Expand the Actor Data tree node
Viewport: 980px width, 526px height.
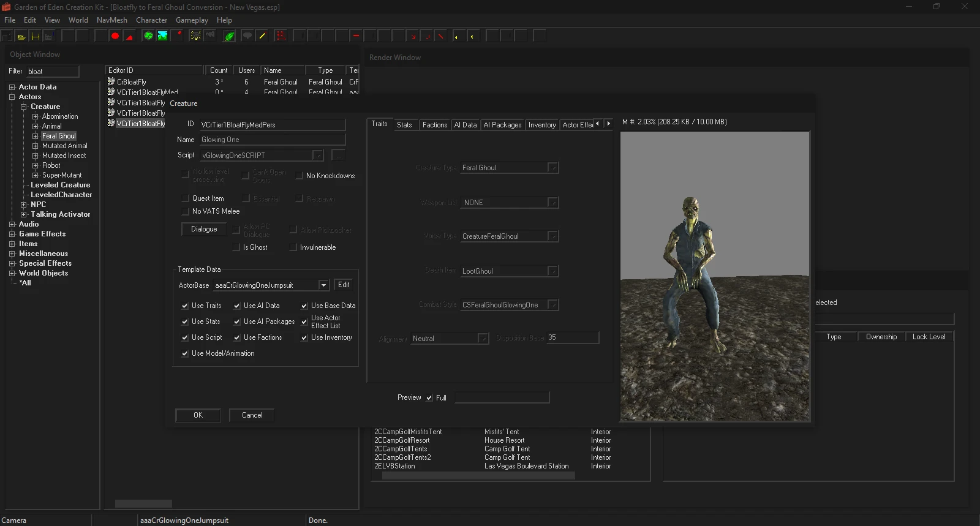coord(12,87)
